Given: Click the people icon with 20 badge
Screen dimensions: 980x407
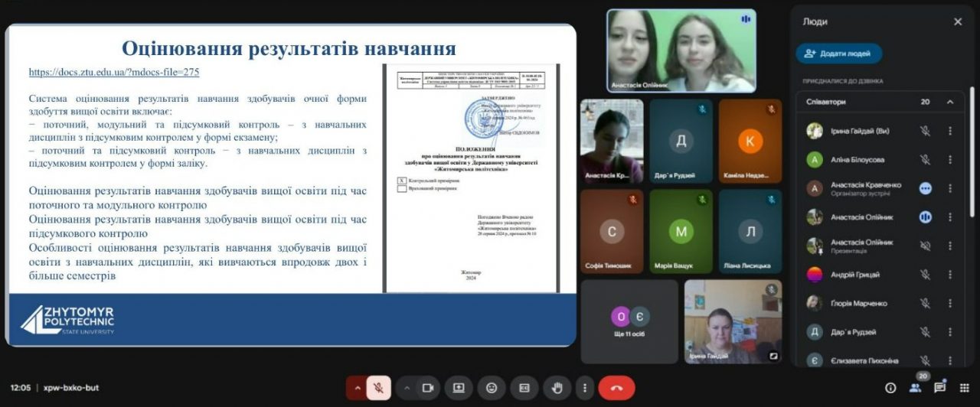Looking at the screenshot, I should 915,388.
